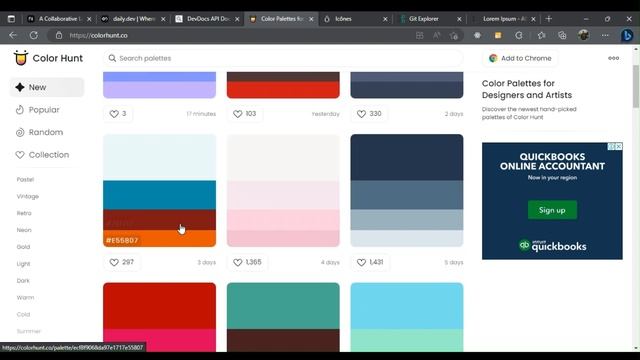Click the Add to Chrome button
The width and height of the screenshot is (640, 360).
(x=520, y=58)
